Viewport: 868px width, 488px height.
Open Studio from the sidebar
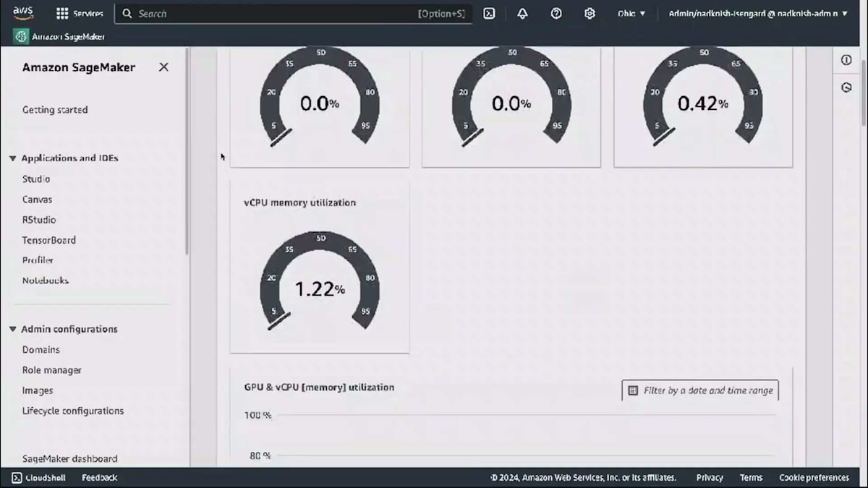coord(36,179)
